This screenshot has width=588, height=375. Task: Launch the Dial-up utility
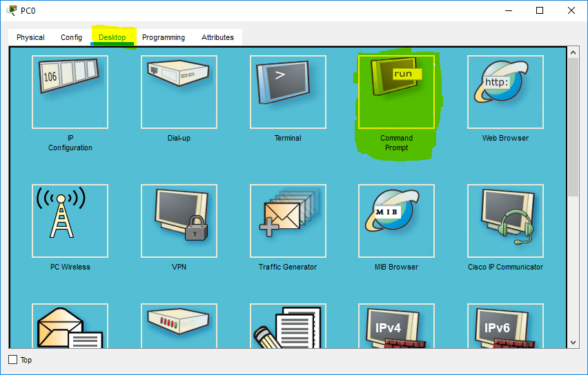coord(179,92)
